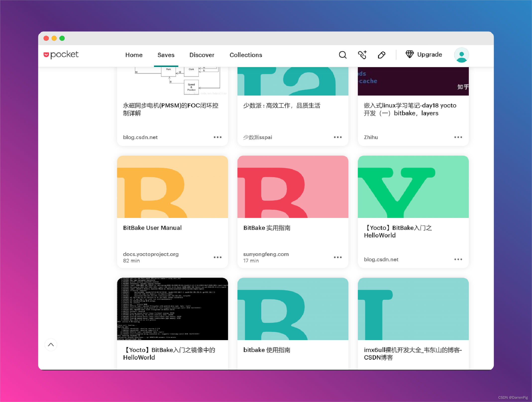This screenshot has height=402, width=532.
Task: Click the terminal screenshot thumbnail
Action: point(172,309)
